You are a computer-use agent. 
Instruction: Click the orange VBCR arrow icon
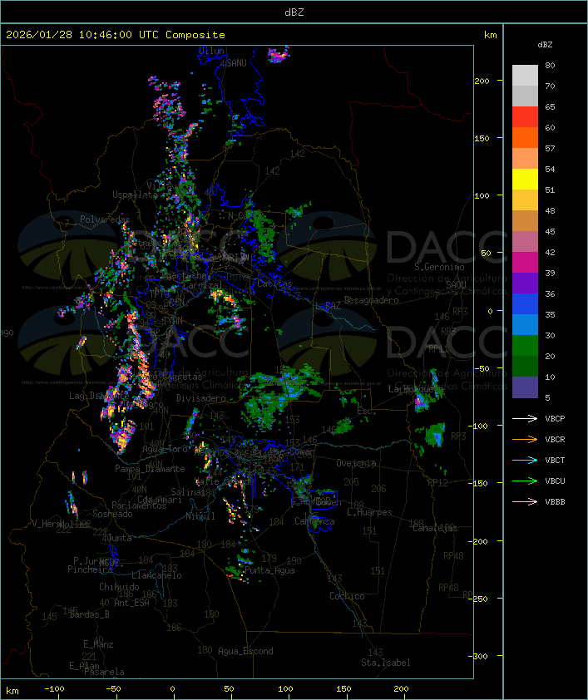[x=525, y=440]
